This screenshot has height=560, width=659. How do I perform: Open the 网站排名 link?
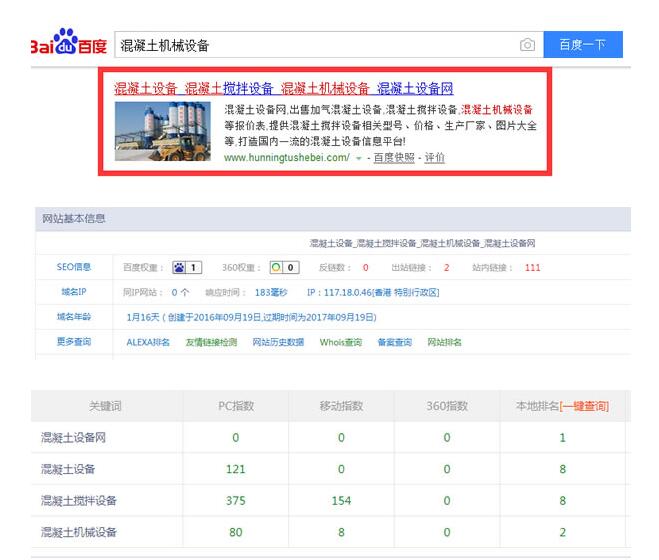pos(445,342)
